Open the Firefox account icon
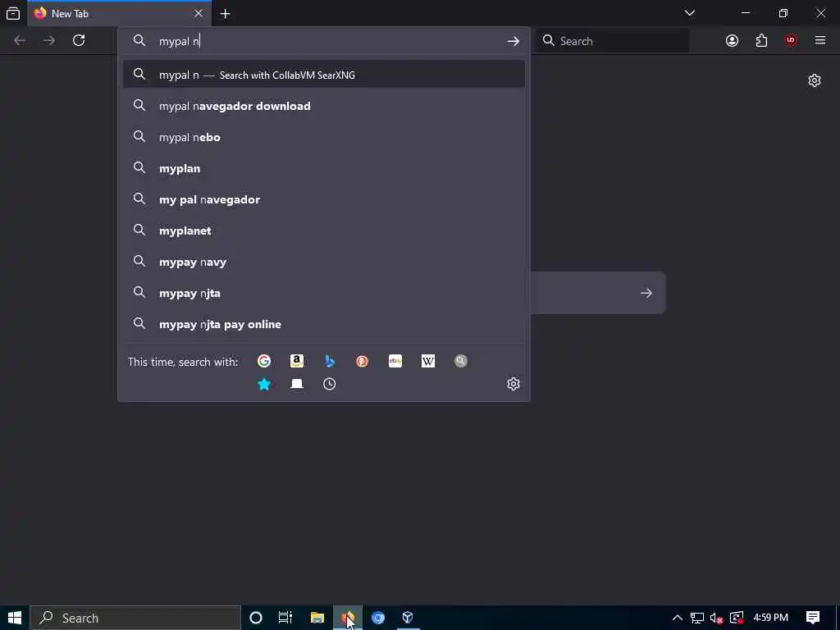The width and height of the screenshot is (840, 630). (x=732, y=40)
